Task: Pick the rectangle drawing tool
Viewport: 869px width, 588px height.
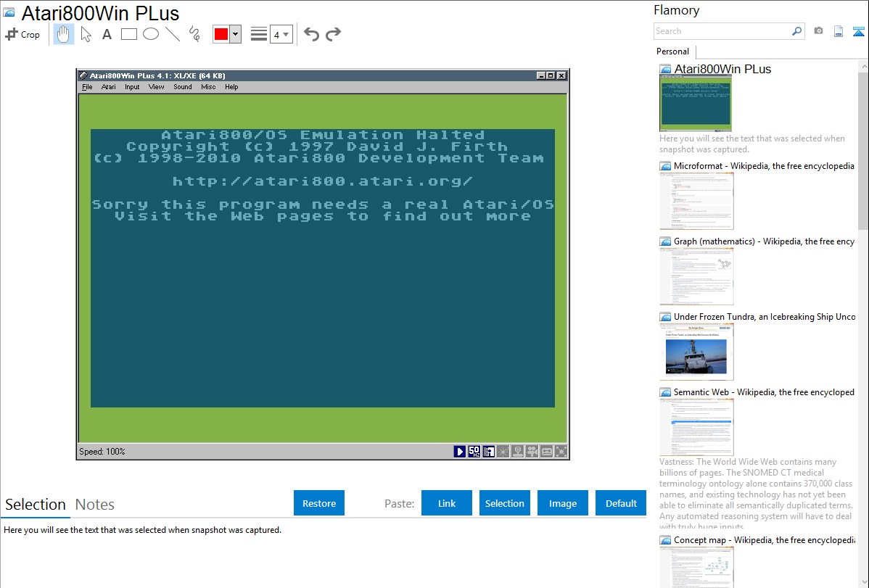Action: click(129, 34)
